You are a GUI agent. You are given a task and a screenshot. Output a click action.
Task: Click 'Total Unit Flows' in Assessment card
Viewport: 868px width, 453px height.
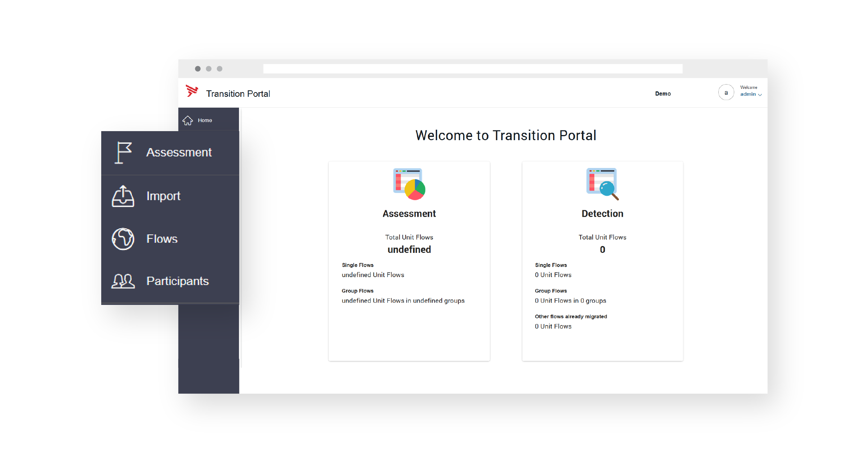409,237
